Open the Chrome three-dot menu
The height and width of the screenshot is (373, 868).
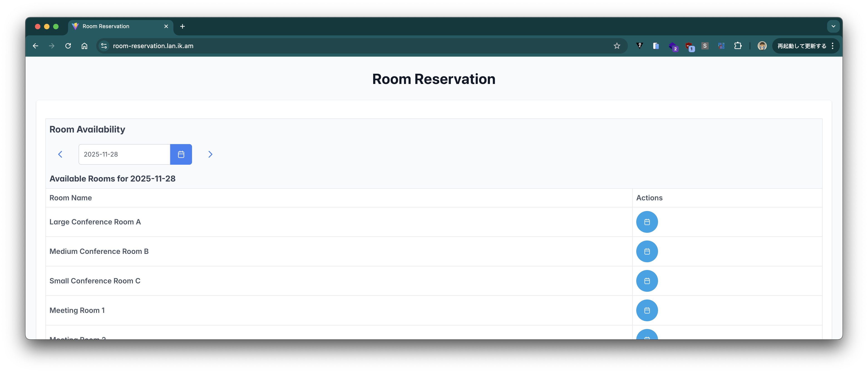coord(833,46)
